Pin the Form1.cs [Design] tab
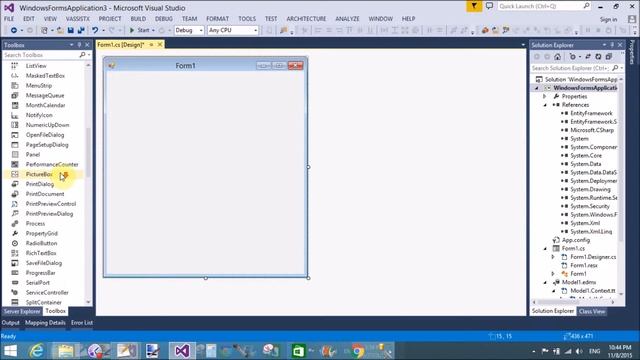 pyautogui.click(x=151, y=44)
